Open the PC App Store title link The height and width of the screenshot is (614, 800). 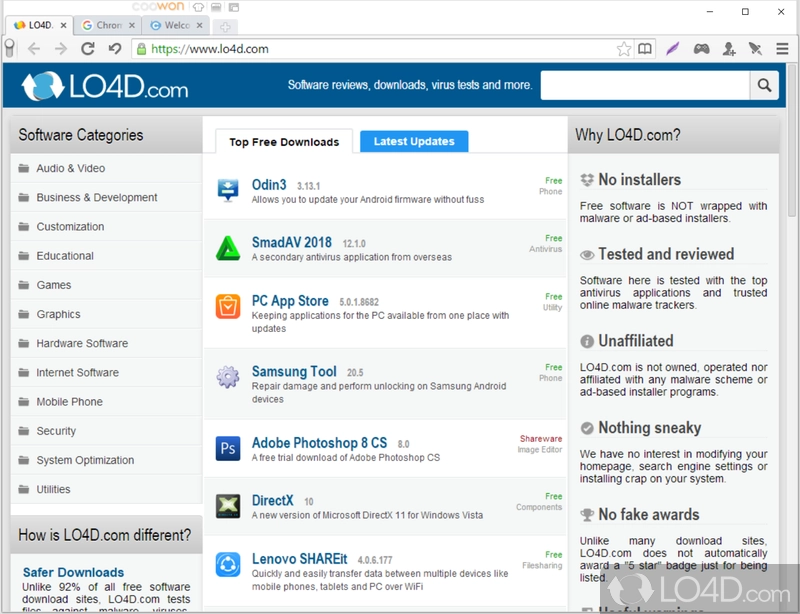coord(290,301)
